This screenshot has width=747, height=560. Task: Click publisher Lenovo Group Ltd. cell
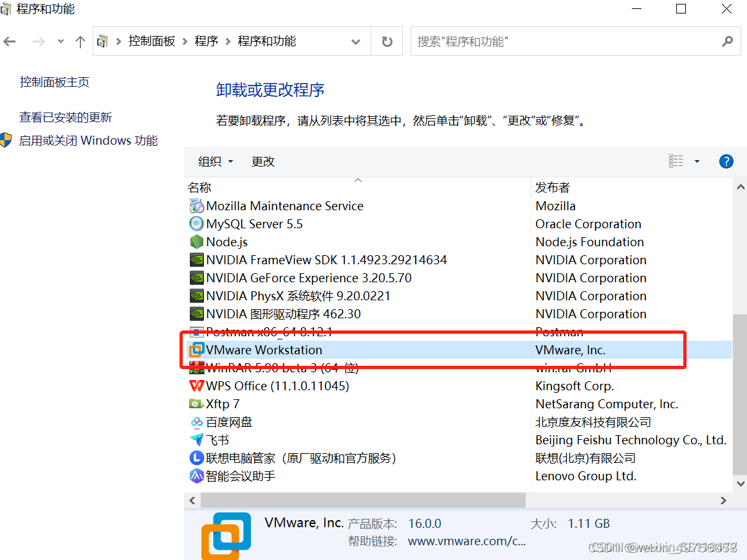[x=586, y=476]
